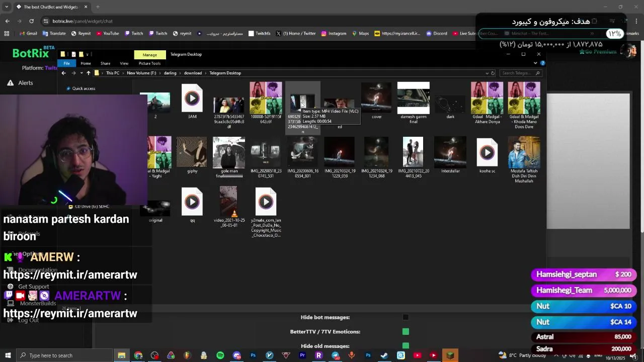Screen dimensions: 644x362
Task: Open Chrome apps grid icon
Action: 7,34
